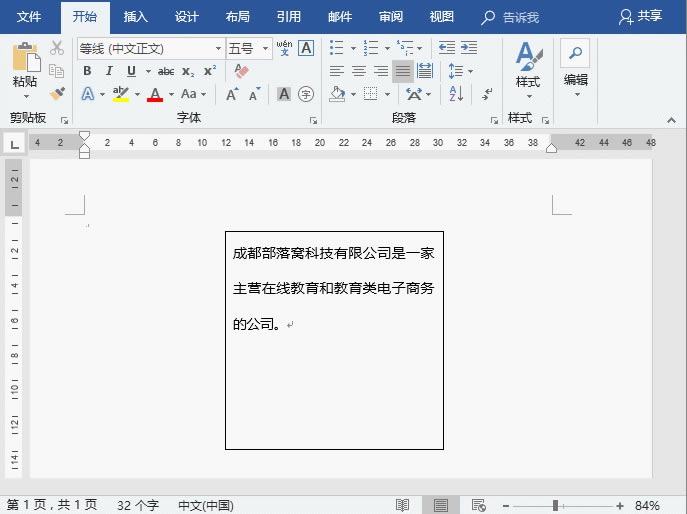
Task: Switch to Read Mode view icon
Action: 402,505
